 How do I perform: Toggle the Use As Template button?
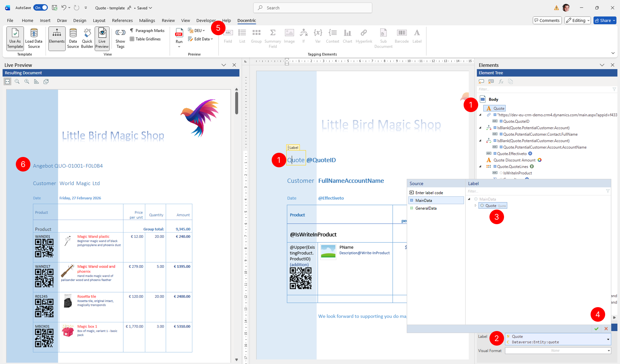[x=15, y=38]
